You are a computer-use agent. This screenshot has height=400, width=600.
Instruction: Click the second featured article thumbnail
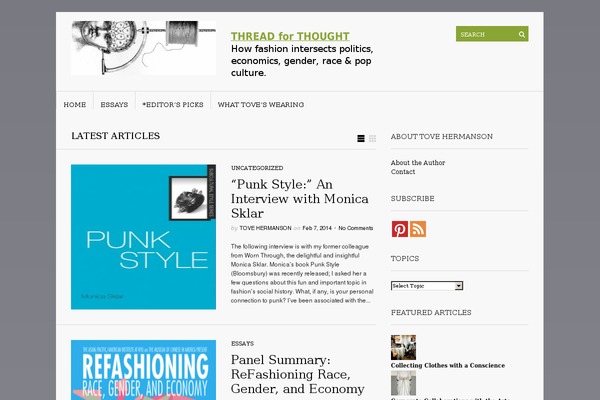[x=403, y=383]
